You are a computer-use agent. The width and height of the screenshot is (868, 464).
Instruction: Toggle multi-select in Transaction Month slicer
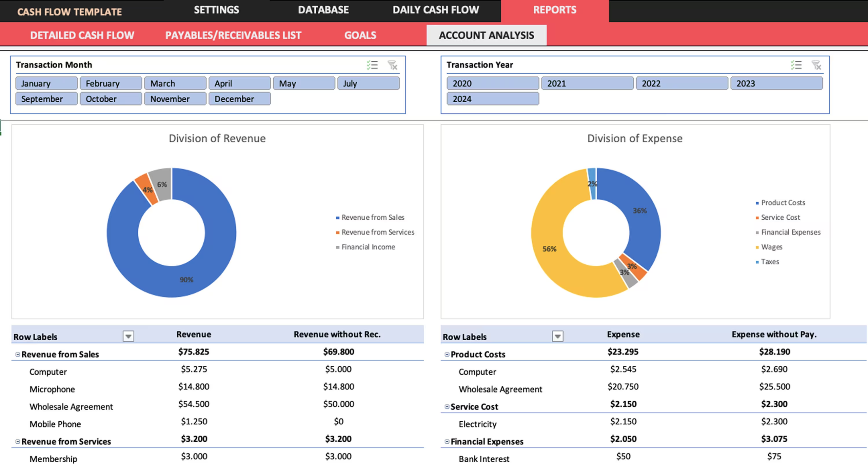click(x=372, y=65)
